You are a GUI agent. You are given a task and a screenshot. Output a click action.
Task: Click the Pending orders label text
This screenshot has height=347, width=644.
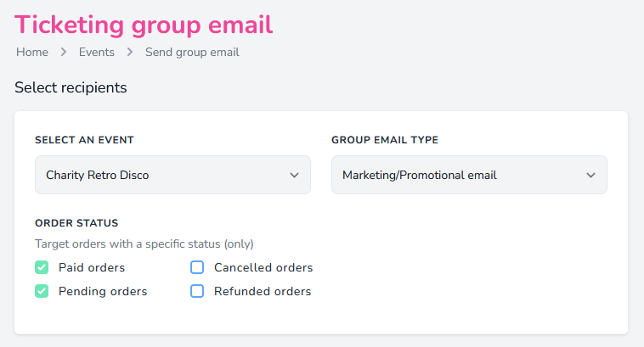[103, 291]
